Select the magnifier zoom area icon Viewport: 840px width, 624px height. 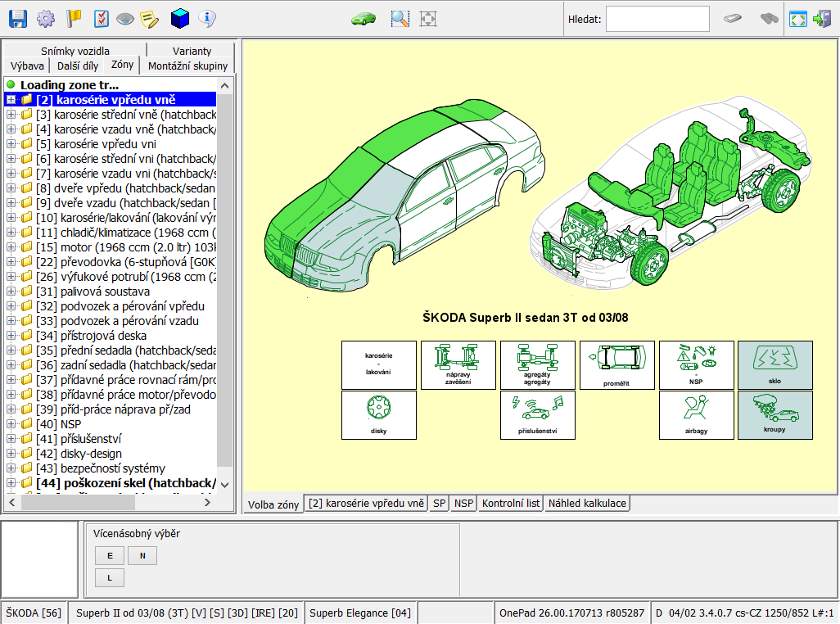point(400,19)
